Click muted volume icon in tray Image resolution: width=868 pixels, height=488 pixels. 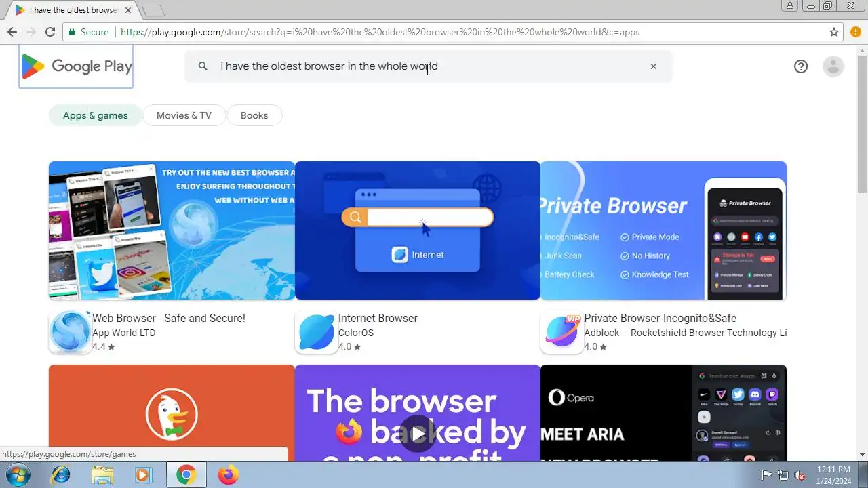800,475
